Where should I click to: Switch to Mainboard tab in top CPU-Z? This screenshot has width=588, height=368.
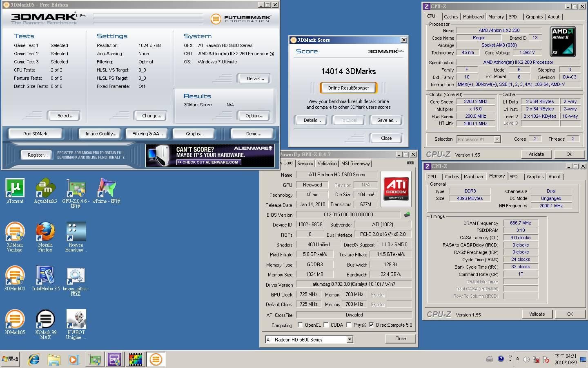pyautogui.click(x=473, y=17)
